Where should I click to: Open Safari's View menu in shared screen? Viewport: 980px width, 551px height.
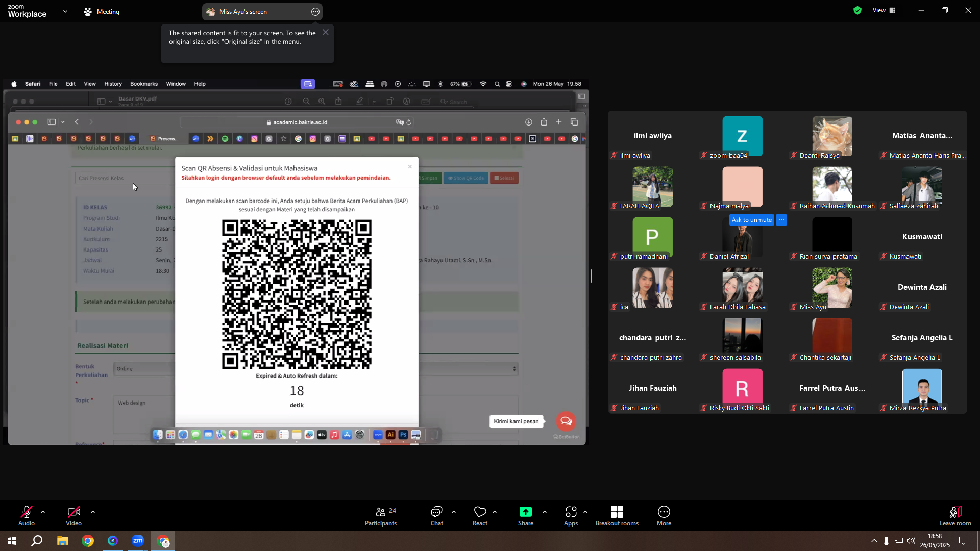click(x=90, y=84)
